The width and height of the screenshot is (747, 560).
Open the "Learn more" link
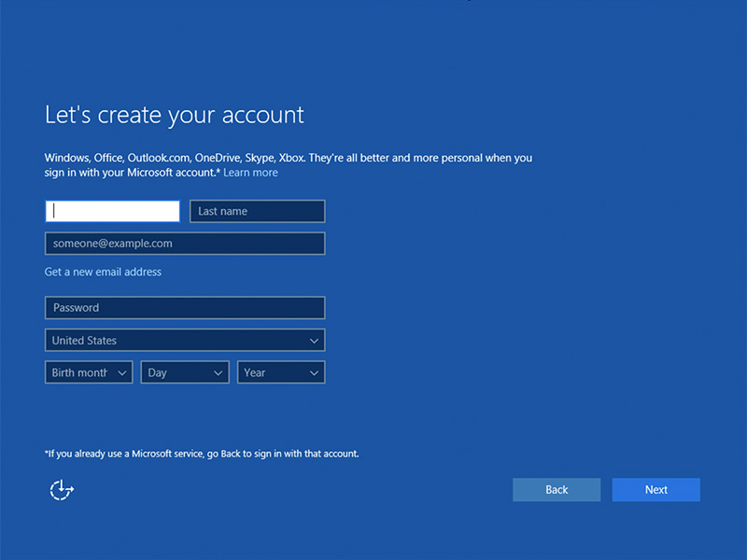[x=250, y=172]
